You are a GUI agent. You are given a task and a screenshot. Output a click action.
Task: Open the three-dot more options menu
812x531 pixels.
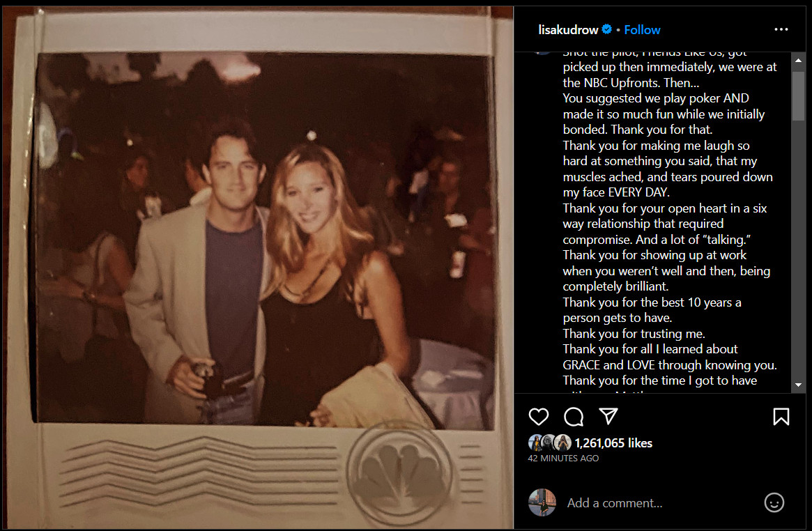pyautogui.click(x=781, y=29)
